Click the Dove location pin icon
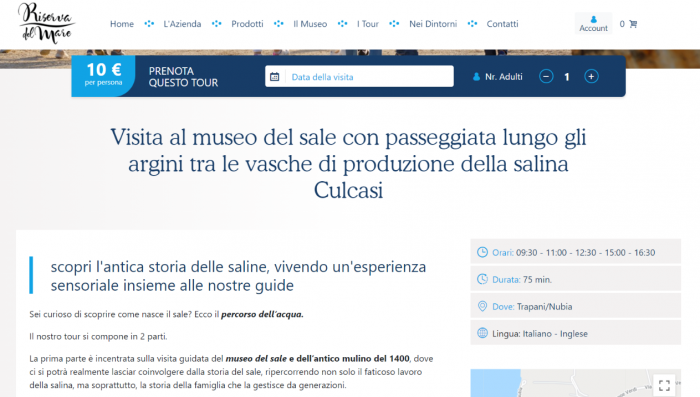700x397 pixels. click(x=482, y=306)
